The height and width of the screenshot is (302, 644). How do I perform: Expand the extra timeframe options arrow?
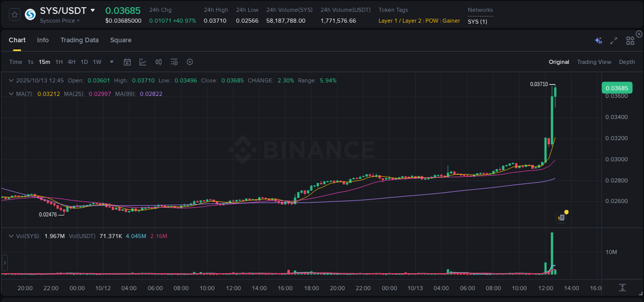pyautogui.click(x=111, y=61)
